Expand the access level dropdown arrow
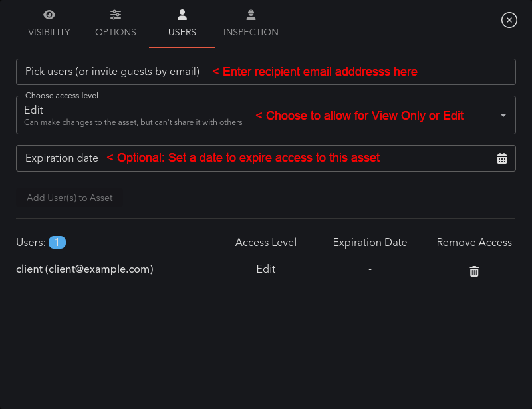 pyautogui.click(x=503, y=116)
